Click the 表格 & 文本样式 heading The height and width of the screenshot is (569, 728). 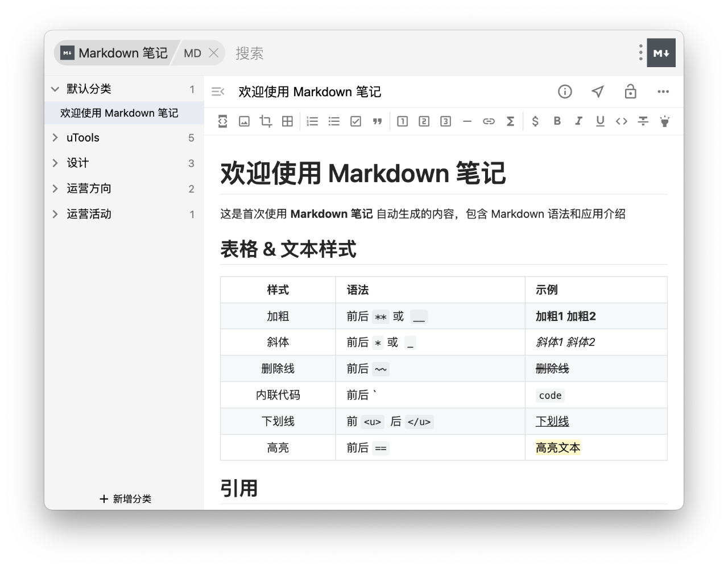click(288, 249)
